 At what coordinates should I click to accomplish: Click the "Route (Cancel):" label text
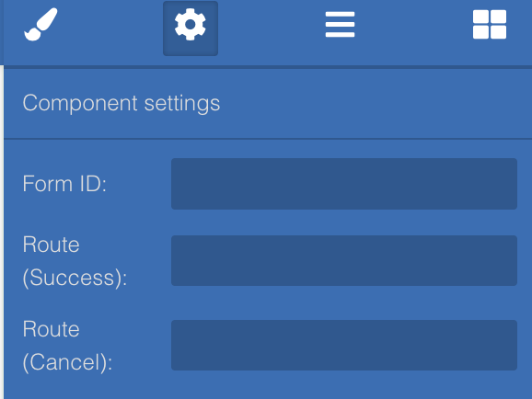67,346
